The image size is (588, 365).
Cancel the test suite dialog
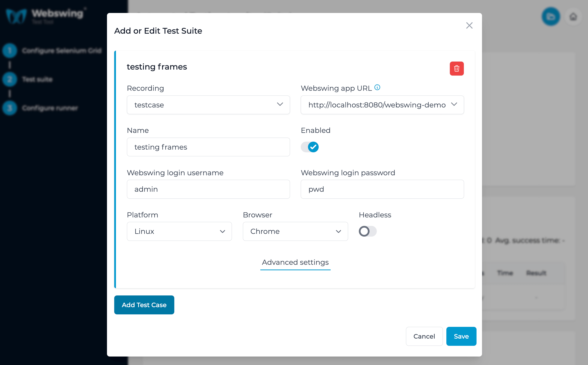click(x=424, y=336)
